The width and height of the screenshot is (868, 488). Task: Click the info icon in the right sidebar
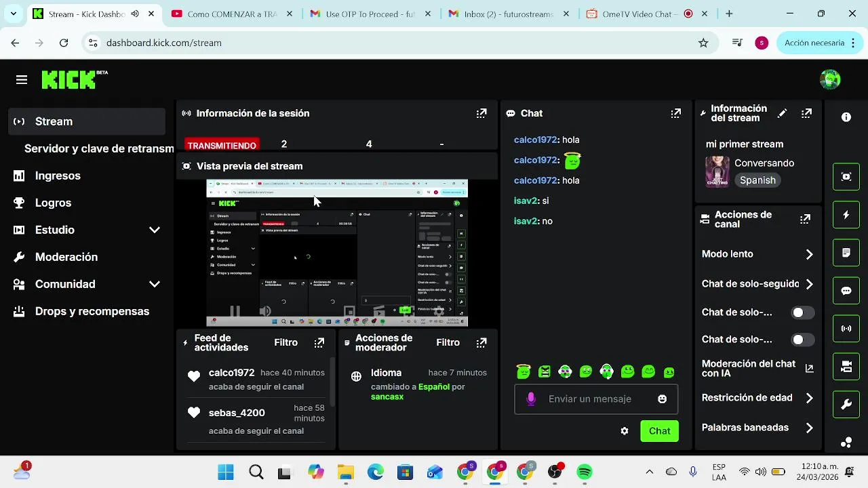point(846,117)
